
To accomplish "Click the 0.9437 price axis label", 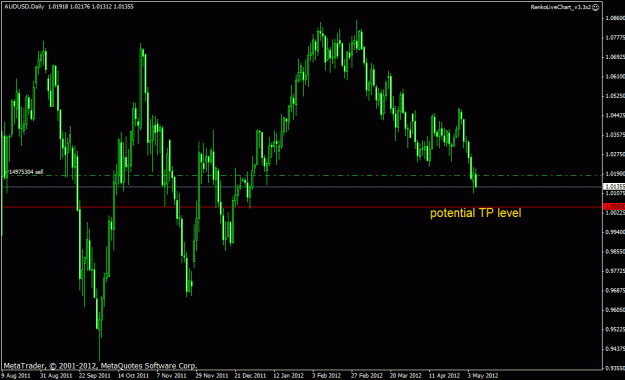I will pyautogui.click(x=615, y=349).
